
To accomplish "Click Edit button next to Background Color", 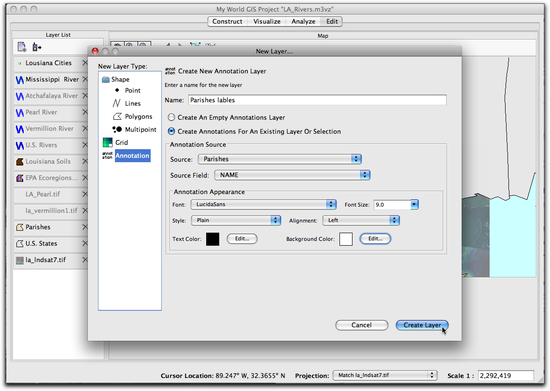I will point(375,239).
